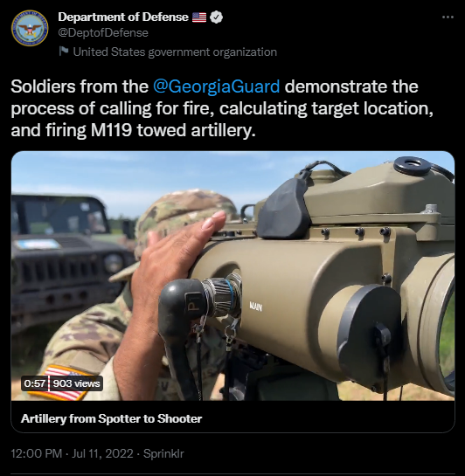The height and width of the screenshot is (476, 465).
Task: Play the artillery video thumbnail
Action: coord(232,276)
